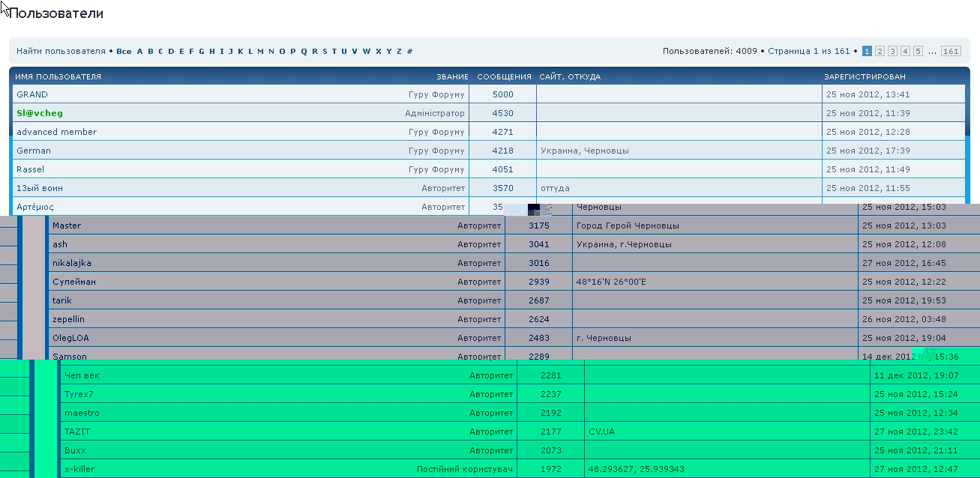Viewport: 980px width, 478px height.
Task: Sort by 'Сообщения' column header
Action: (x=504, y=77)
